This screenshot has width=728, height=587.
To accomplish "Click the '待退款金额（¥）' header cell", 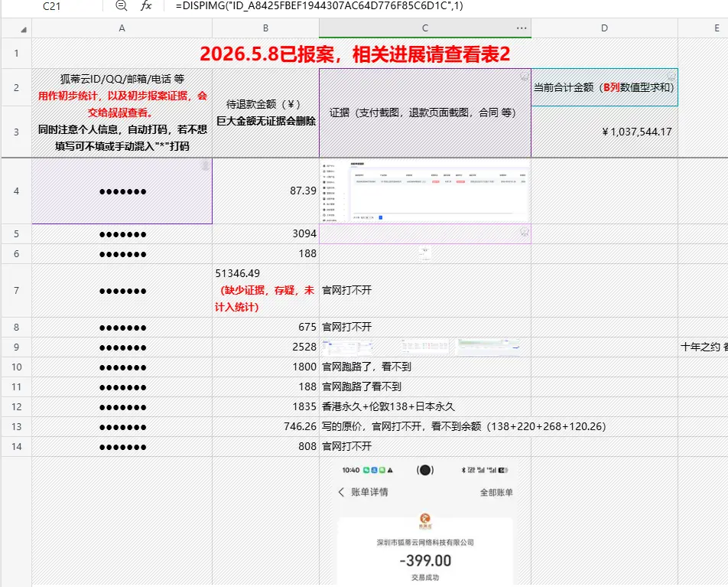I will tap(265, 113).
